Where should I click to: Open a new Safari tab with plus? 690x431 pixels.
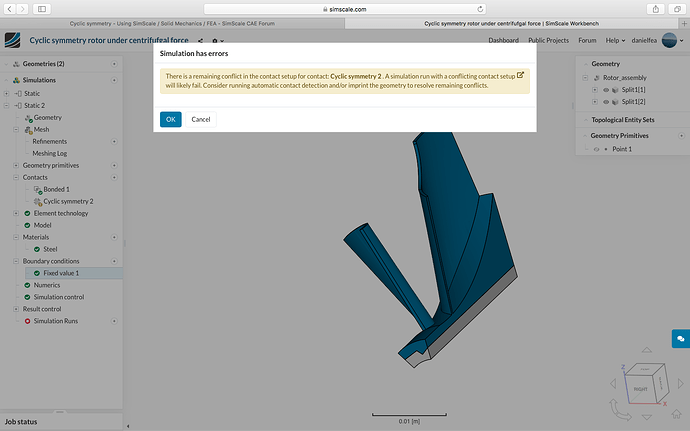tap(684, 23)
